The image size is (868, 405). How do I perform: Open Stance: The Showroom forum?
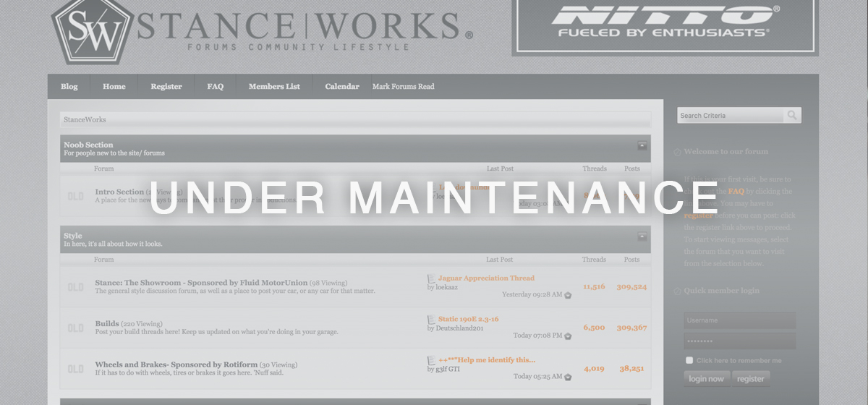(x=201, y=283)
